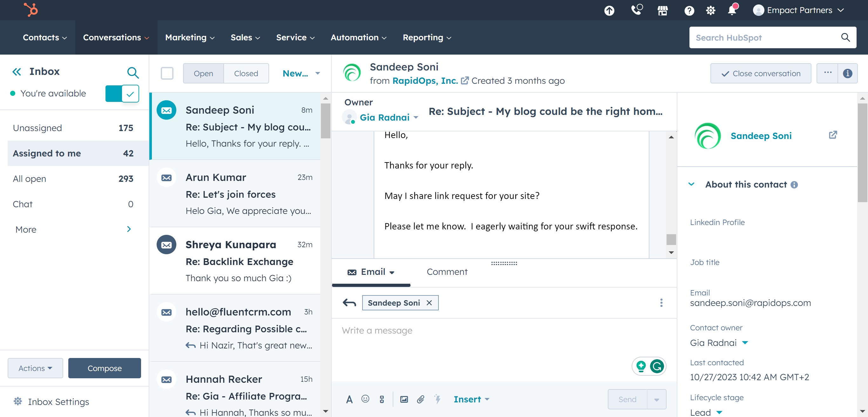Open the calling phone icon
Viewport: 868px width, 417px height.
coord(636,10)
